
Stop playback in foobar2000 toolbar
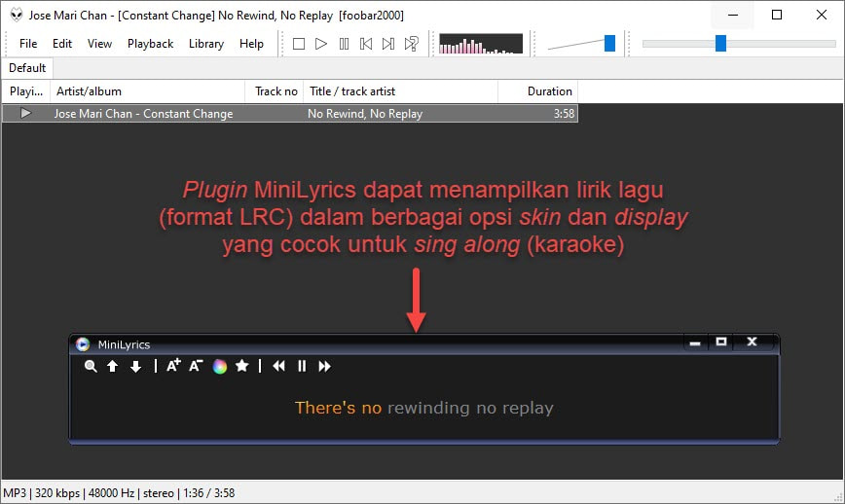[x=299, y=44]
